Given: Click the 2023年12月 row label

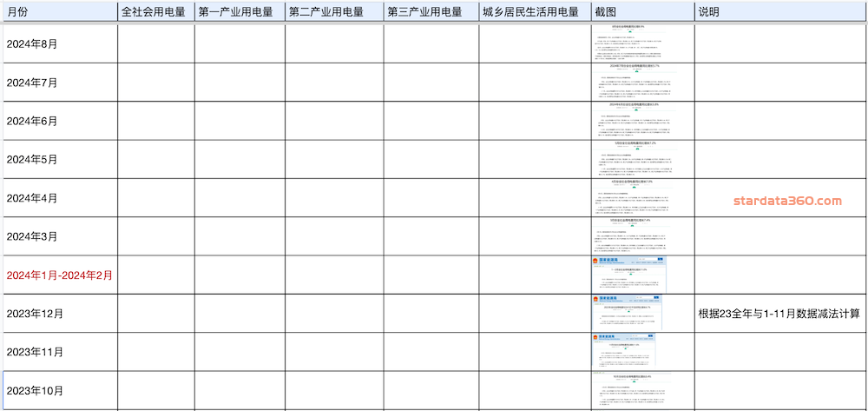Looking at the screenshot, I should click(35, 314).
